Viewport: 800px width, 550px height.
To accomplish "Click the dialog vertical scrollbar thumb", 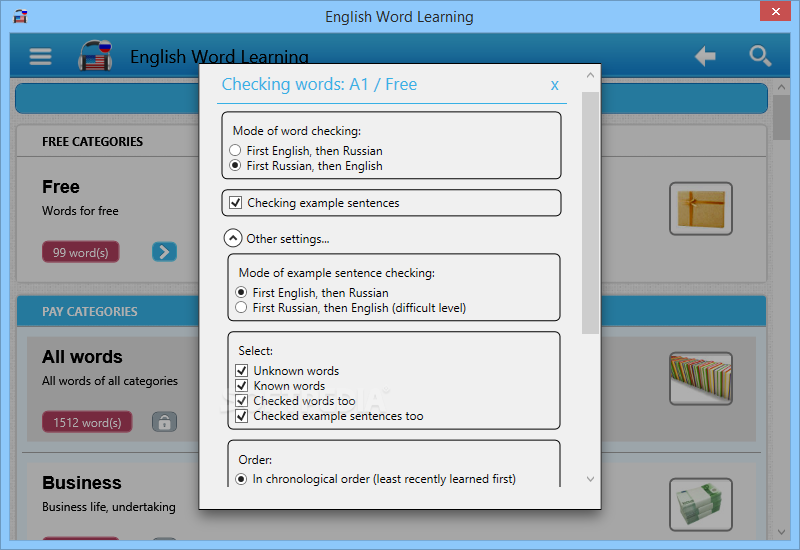I will coord(590,213).
